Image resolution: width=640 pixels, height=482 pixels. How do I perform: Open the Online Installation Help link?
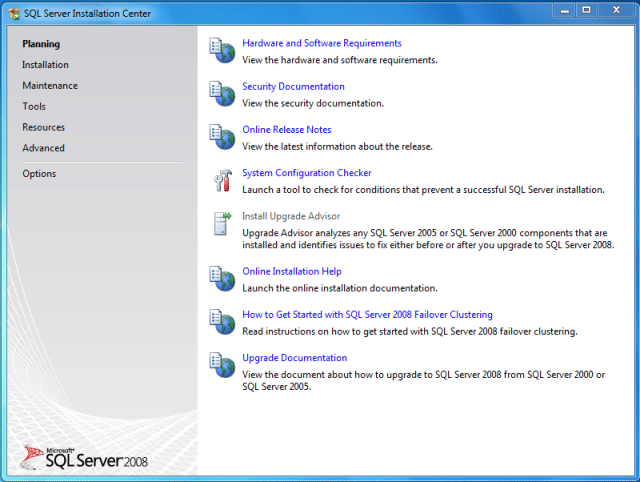click(x=291, y=271)
